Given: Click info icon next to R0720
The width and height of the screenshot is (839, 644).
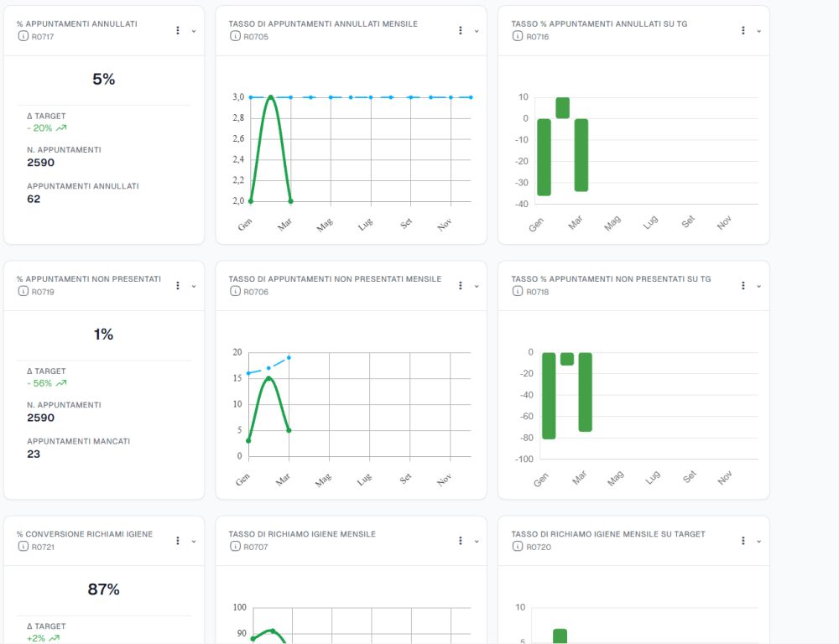Looking at the screenshot, I should [x=518, y=547].
